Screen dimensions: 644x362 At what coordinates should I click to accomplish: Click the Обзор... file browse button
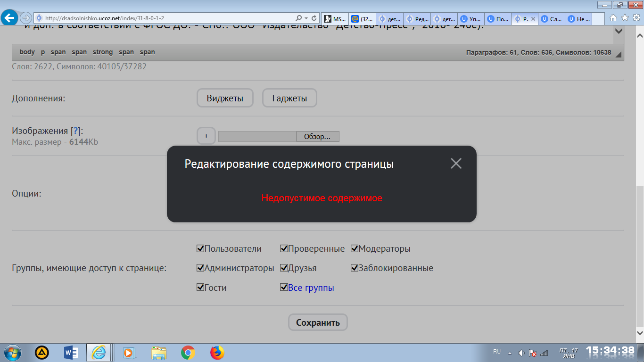tap(317, 137)
